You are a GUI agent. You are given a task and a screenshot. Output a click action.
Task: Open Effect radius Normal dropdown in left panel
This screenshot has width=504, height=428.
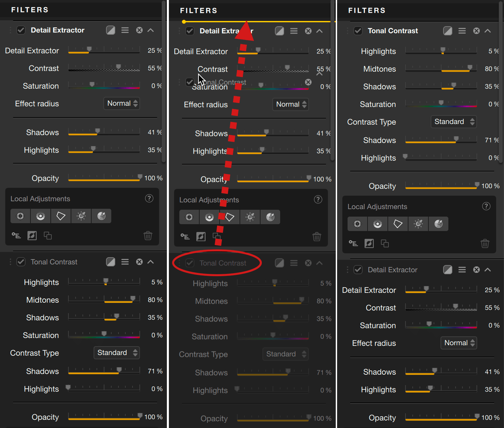pyautogui.click(x=122, y=103)
